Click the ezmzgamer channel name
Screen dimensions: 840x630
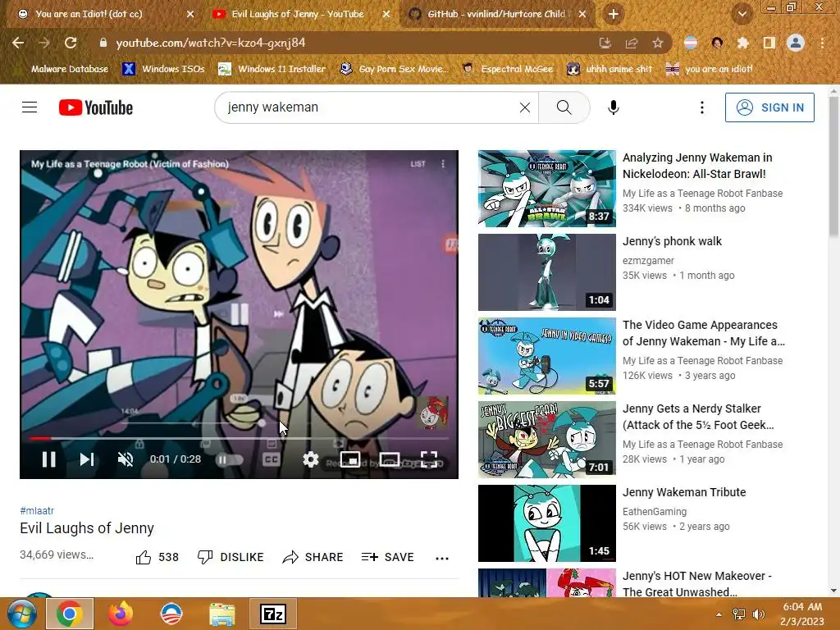[648, 260]
